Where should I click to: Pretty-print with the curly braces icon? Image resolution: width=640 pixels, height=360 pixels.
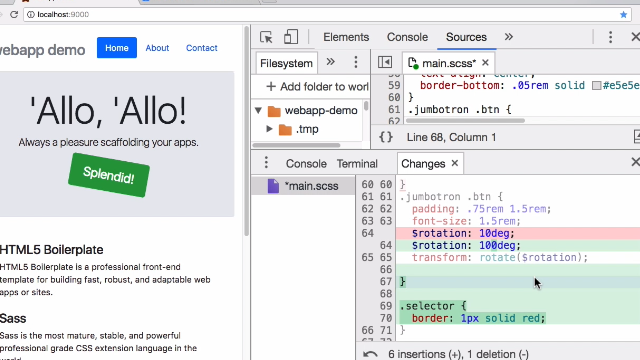coord(386,137)
